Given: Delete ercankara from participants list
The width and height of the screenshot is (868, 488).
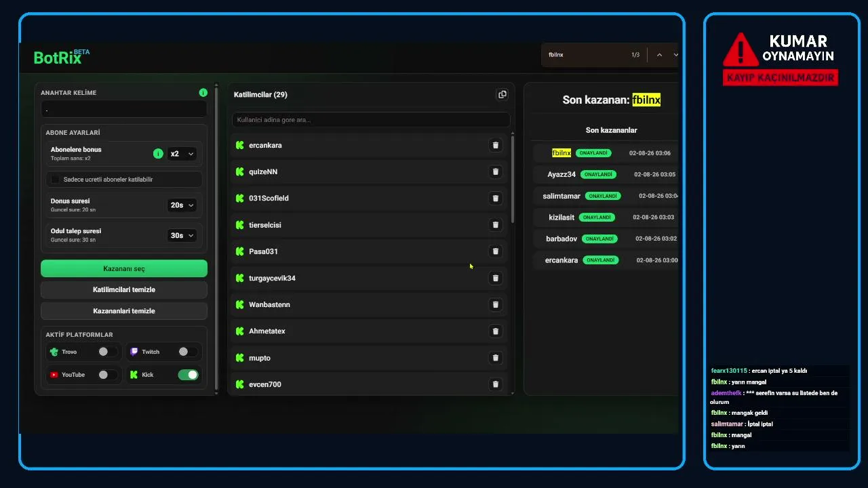Looking at the screenshot, I should coord(495,145).
